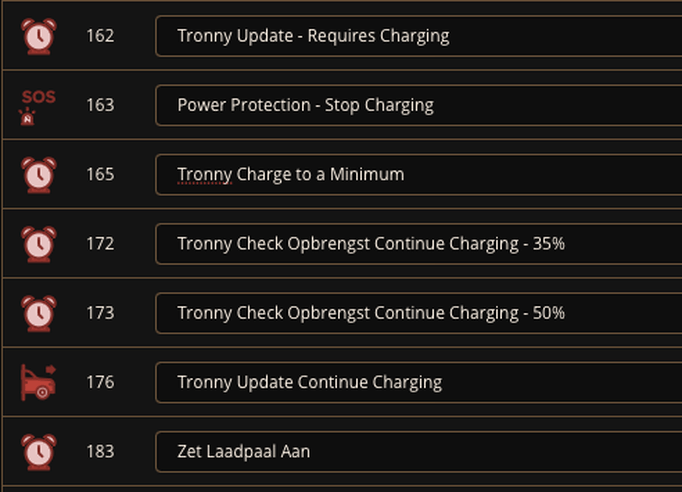This screenshot has height=492, width=682.
Task: Click the 'Zet Laadpaal Aan' name field
Action: tap(418, 452)
